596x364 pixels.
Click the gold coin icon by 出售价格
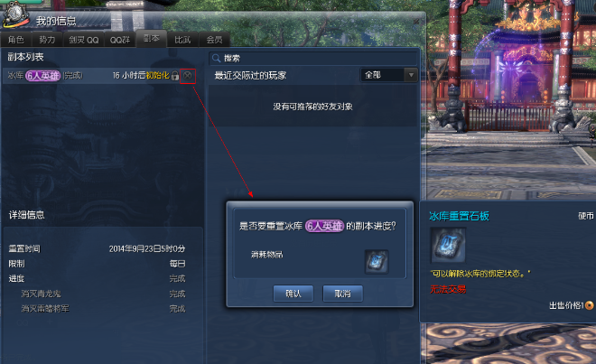589,305
